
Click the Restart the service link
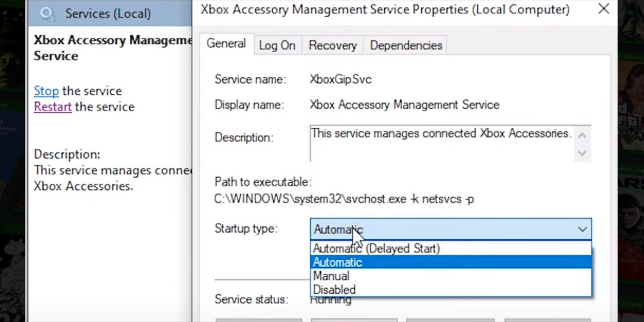(x=52, y=107)
